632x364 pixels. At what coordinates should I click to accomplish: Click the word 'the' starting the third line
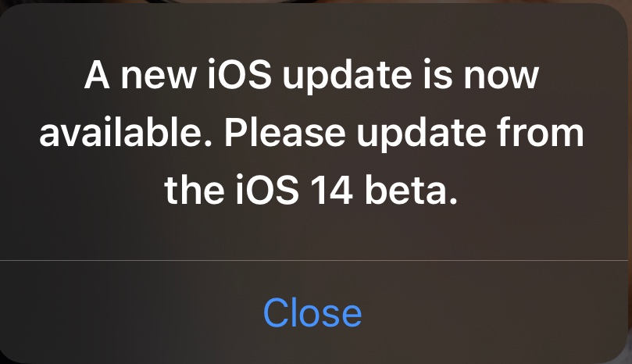(x=195, y=190)
